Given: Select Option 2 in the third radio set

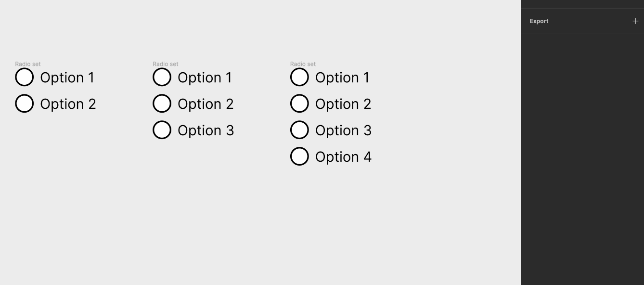Looking at the screenshot, I should point(299,103).
